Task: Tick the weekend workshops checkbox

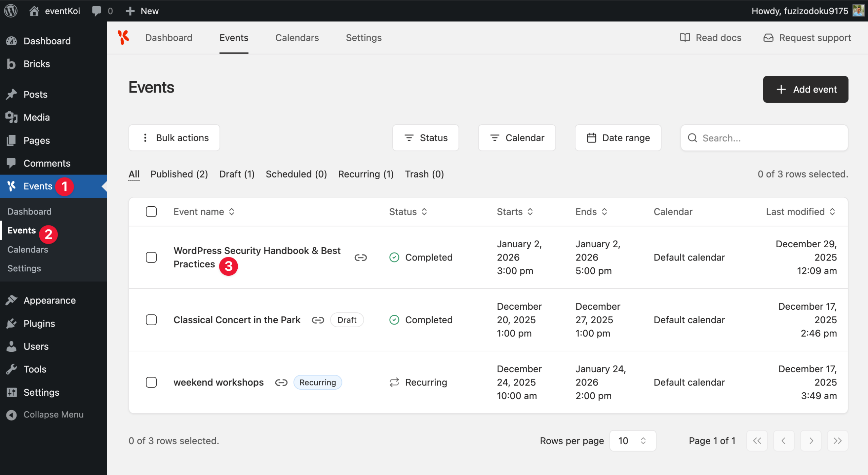Action: (x=151, y=383)
